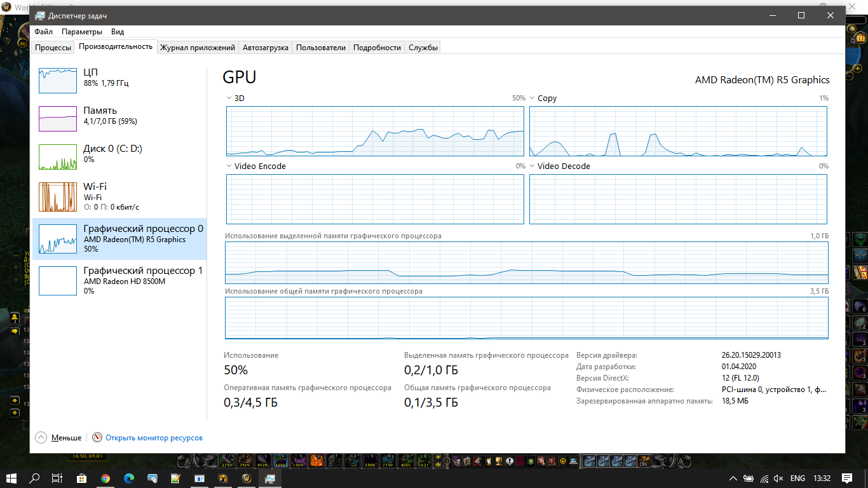Expand the 3D engine graph dropdown
Viewport: 868px width, 488px height.
229,98
